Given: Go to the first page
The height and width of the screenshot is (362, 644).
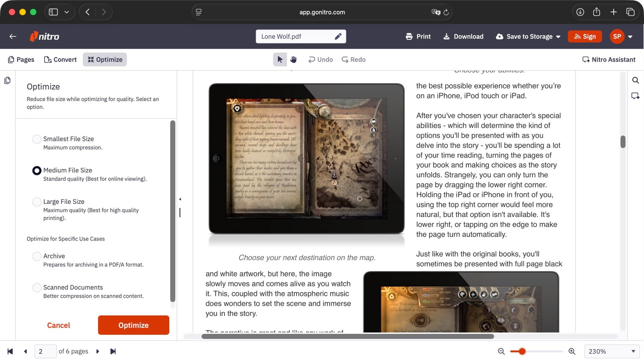Looking at the screenshot, I should [10, 351].
